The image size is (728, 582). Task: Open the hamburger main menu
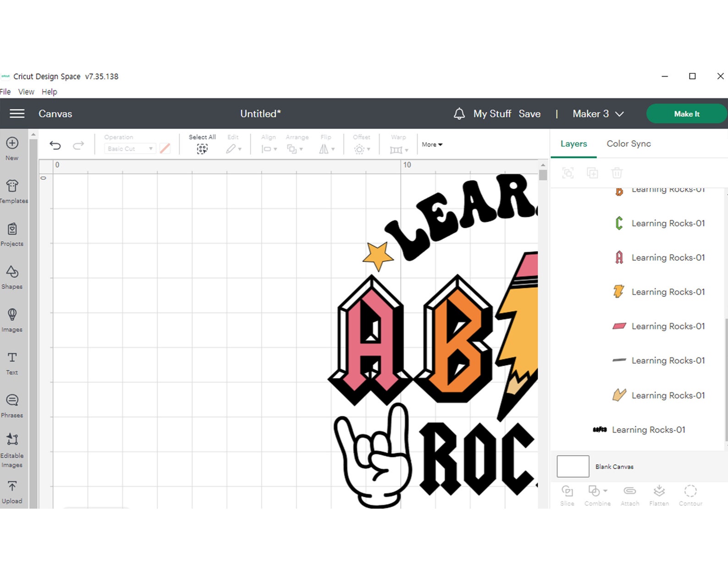[17, 113]
